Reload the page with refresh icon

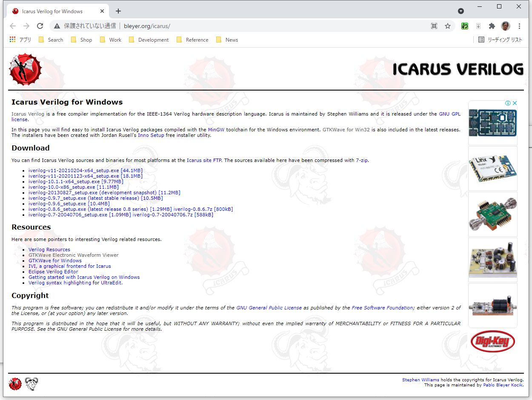(40, 26)
